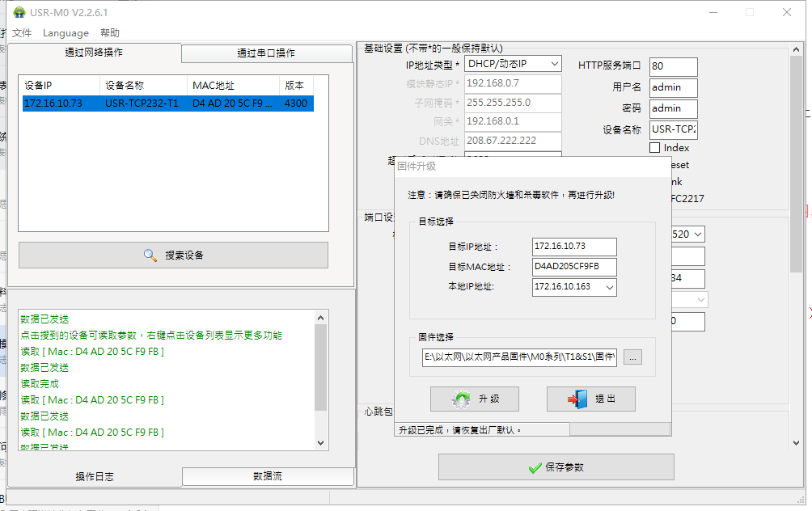Click the 目标IP地址 input field
812x511 pixels.
click(x=574, y=247)
